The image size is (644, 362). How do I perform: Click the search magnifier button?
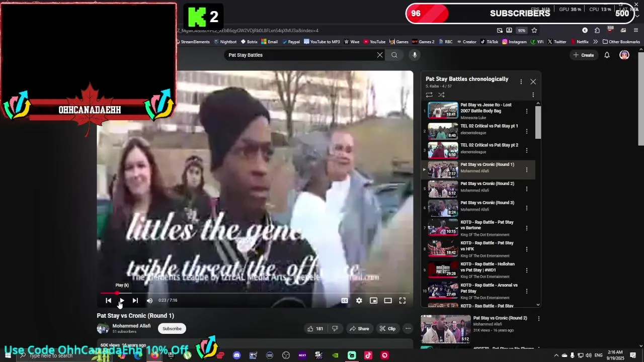click(x=394, y=55)
